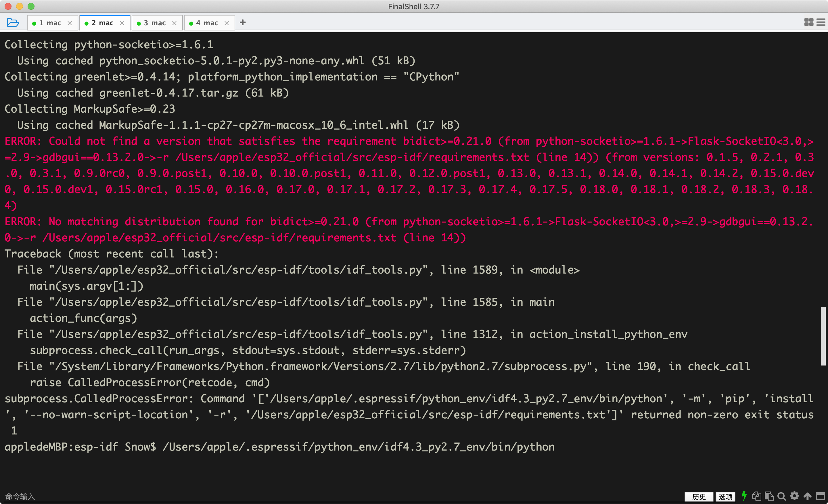Click the search magnifier icon
Screen dimensions: 828x504
tap(782, 496)
